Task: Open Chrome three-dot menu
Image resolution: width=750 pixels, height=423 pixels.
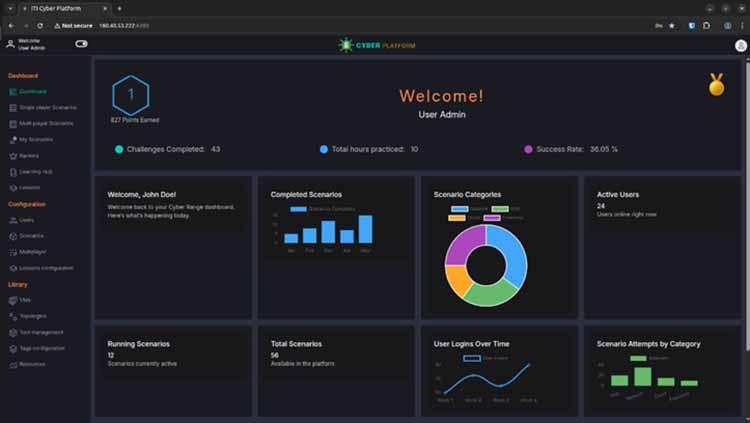Action: [x=742, y=26]
